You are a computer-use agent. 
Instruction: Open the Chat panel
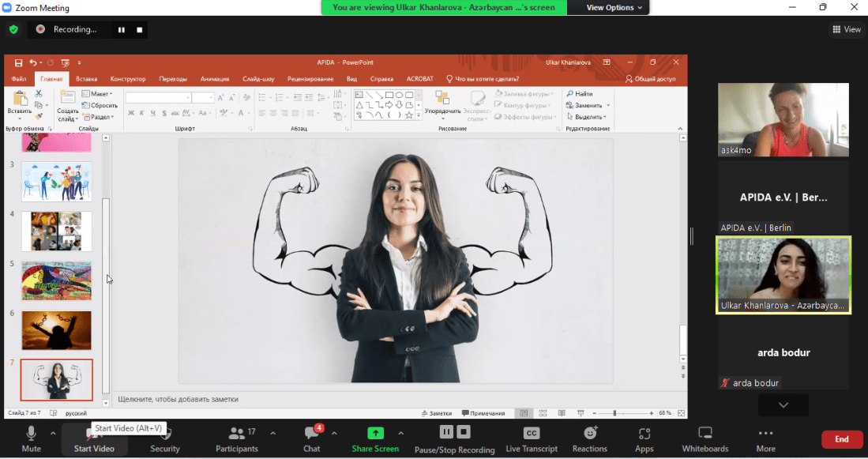tap(312, 438)
